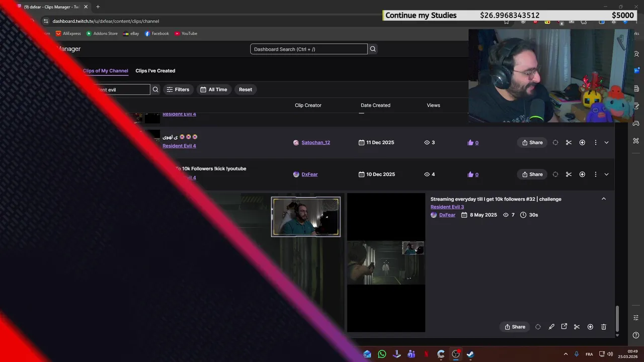Click the vertical clip preview thumbnail
Viewport: 644px width, 362px height.
pos(386,262)
